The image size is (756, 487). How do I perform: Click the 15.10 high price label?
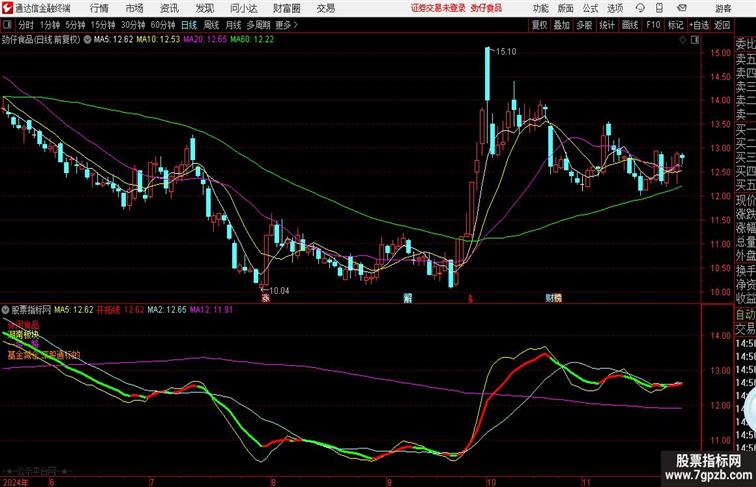click(506, 52)
